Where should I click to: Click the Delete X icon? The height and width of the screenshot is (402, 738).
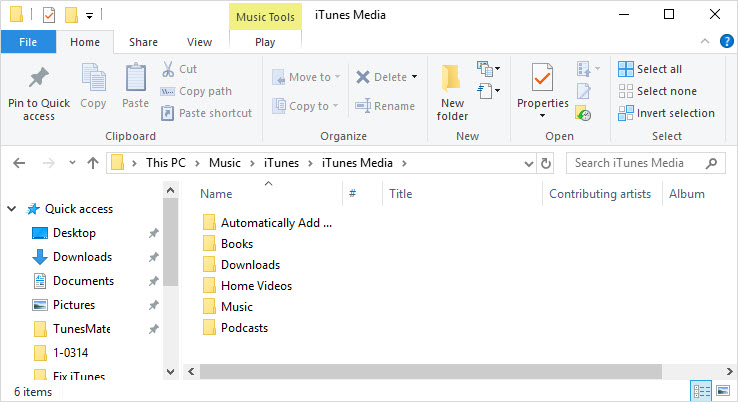pos(362,77)
